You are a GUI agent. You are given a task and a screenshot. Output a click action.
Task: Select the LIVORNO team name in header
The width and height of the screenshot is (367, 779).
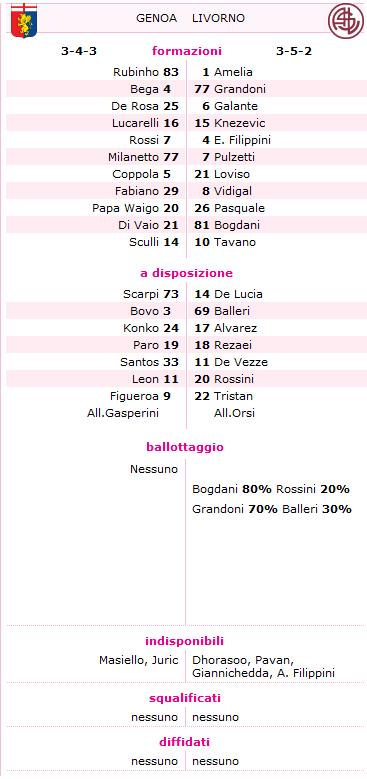point(219,18)
